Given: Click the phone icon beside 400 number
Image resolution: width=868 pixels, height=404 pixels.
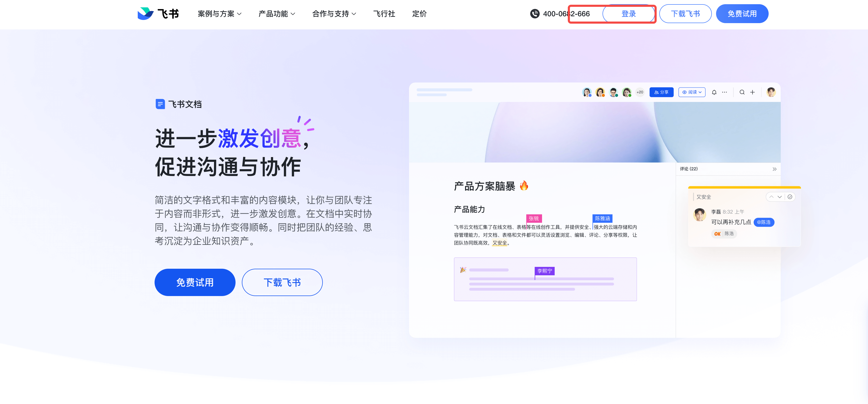Looking at the screenshot, I should point(535,14).
